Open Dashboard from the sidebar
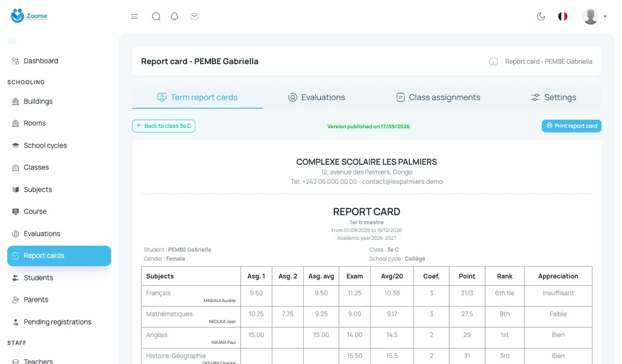Viewport: 622px width, 364px height. tap(59, 61)
